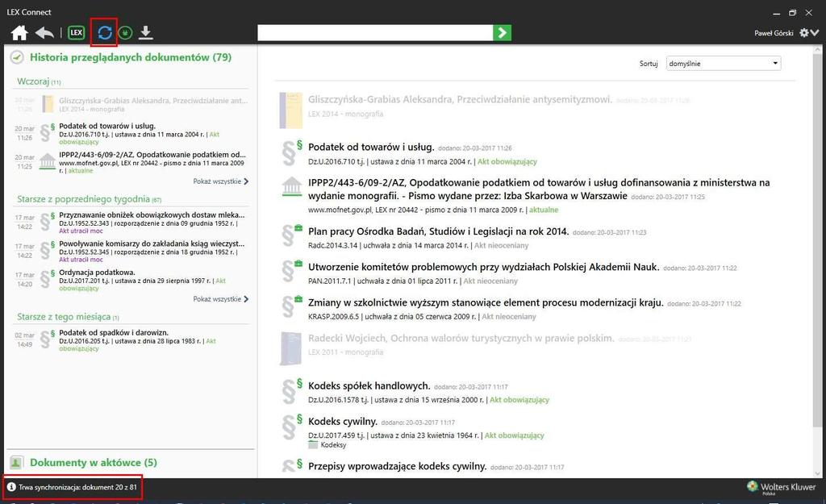Show all documents under Wczoraj
This screenshot has height=504, width=826.
tap(221, 181)
